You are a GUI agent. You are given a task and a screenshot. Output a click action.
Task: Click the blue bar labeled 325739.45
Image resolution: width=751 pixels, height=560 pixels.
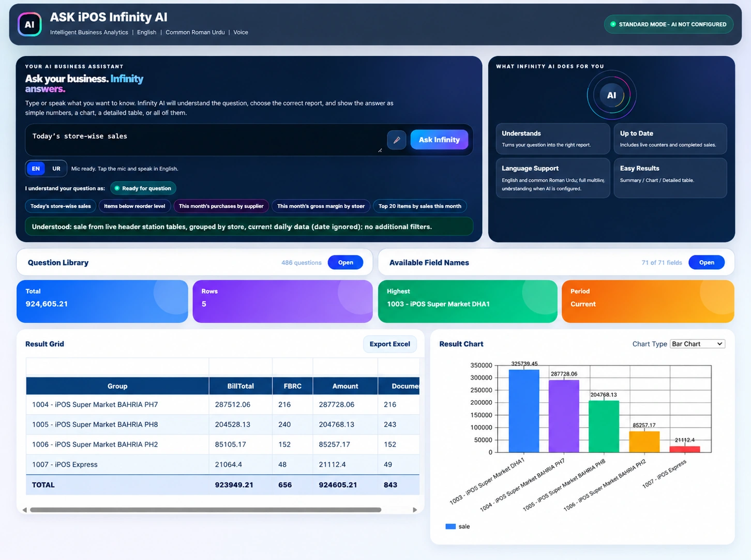524,411
